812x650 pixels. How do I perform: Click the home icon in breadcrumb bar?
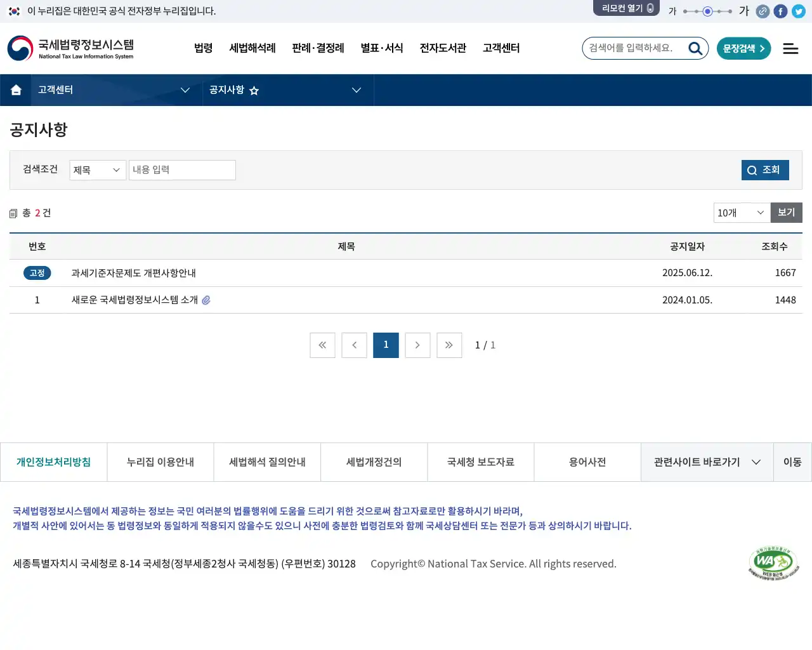coord(16,90)
